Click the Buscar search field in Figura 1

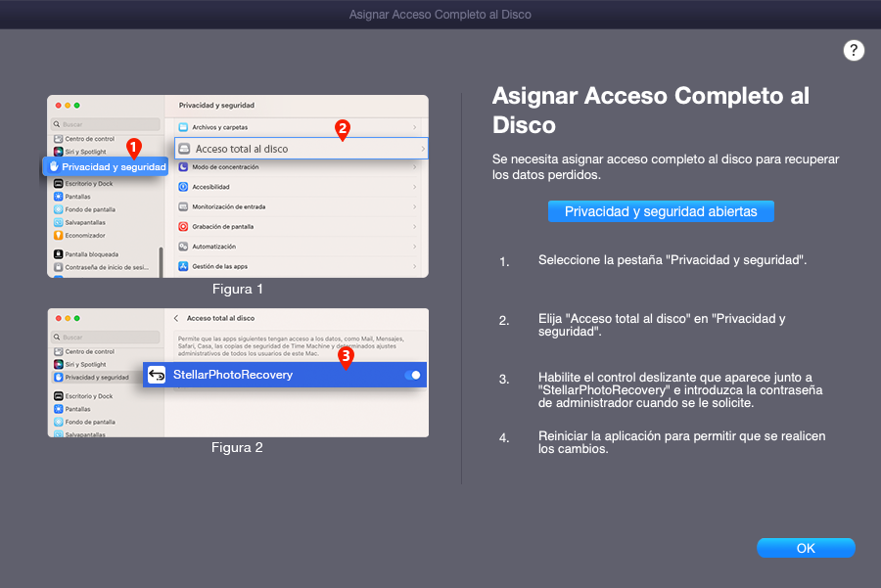[105, 124]
